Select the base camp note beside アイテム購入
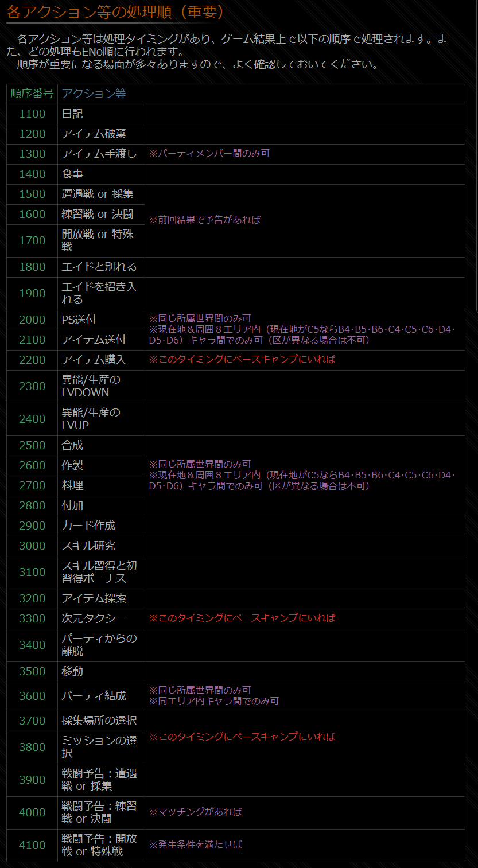 tap(242, 360)
